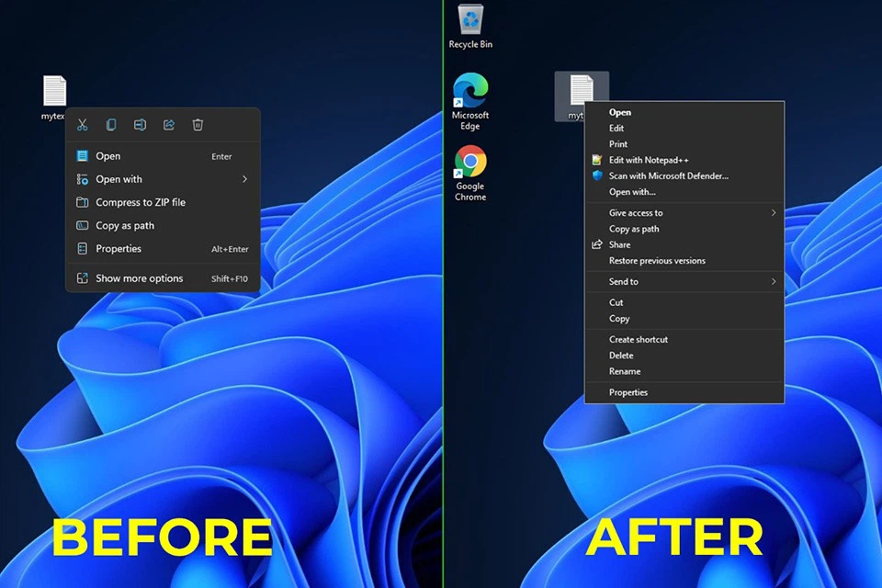Click the Notepad++ icon beside Edit with Notepad++

[597, 161]
